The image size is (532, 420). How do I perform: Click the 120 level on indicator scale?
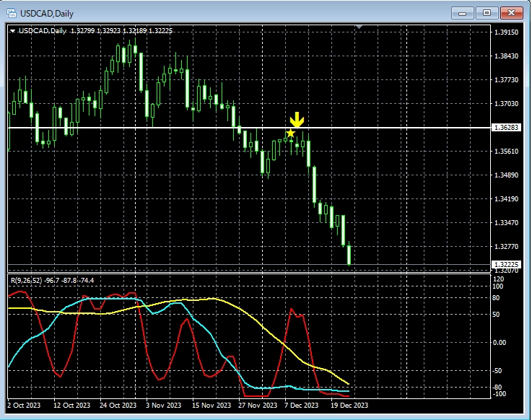coord(498,279)
